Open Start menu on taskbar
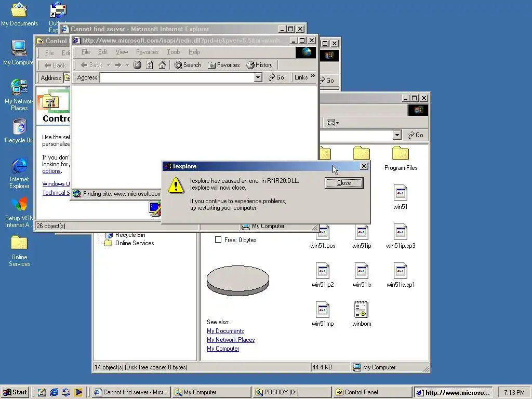Viewport: 532px width, 399px height. [x=15, y=392]
